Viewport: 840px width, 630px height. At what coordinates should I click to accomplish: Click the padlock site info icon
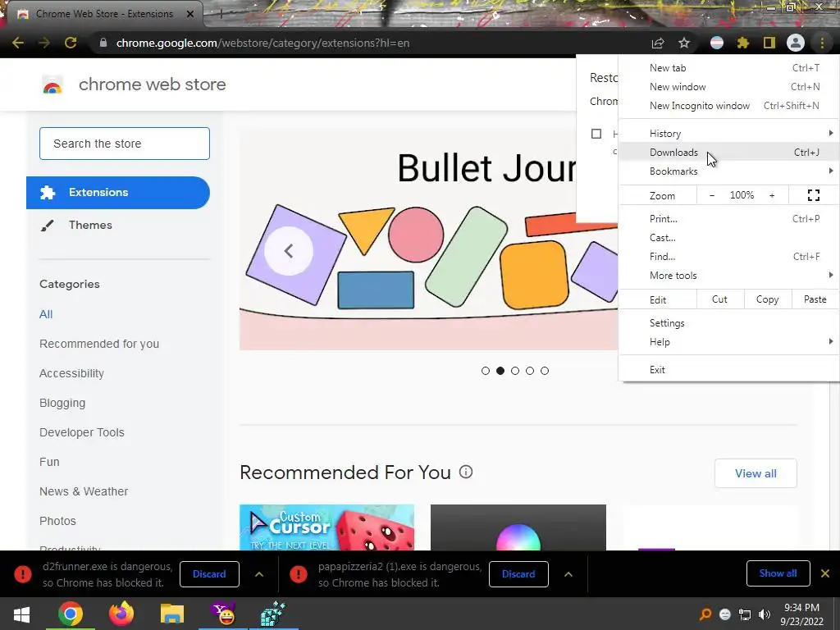(103, 43)
